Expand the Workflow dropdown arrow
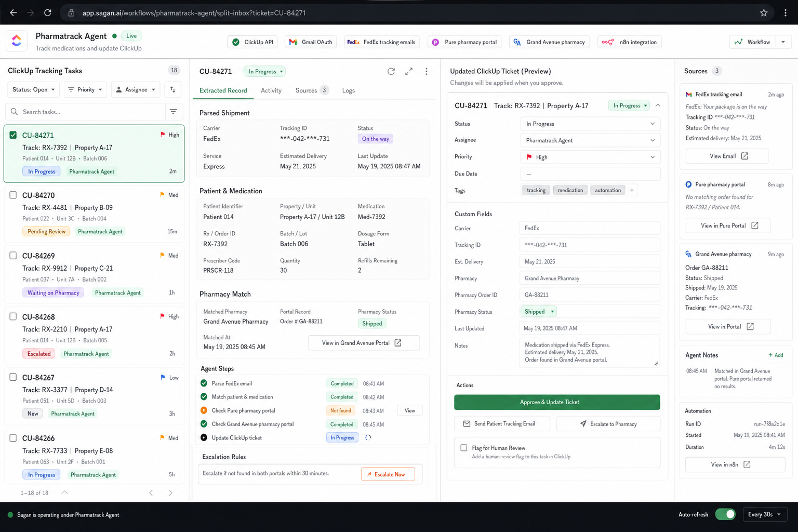 pyautogui.click(x=783, y=42)
